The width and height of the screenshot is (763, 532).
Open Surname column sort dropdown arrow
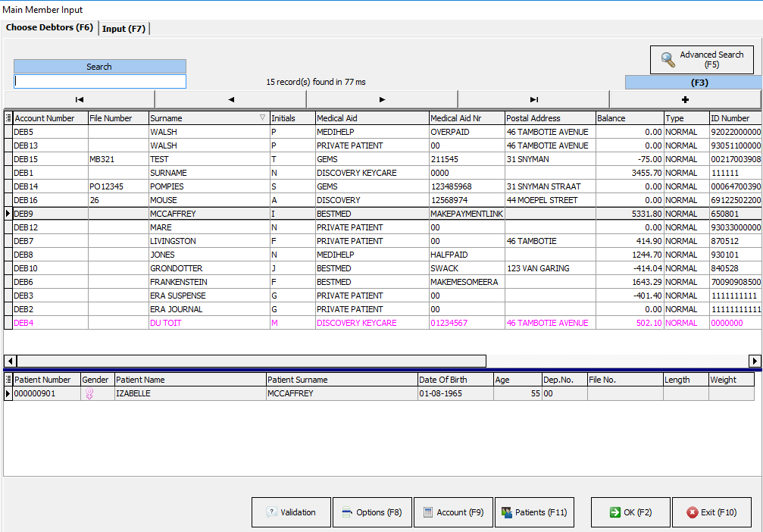coord(263,118)
